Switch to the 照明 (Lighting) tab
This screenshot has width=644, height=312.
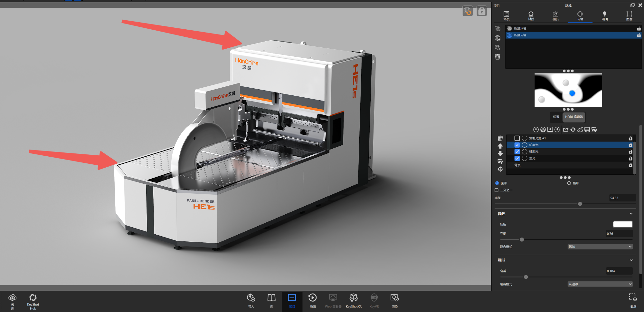pos(604,16)
